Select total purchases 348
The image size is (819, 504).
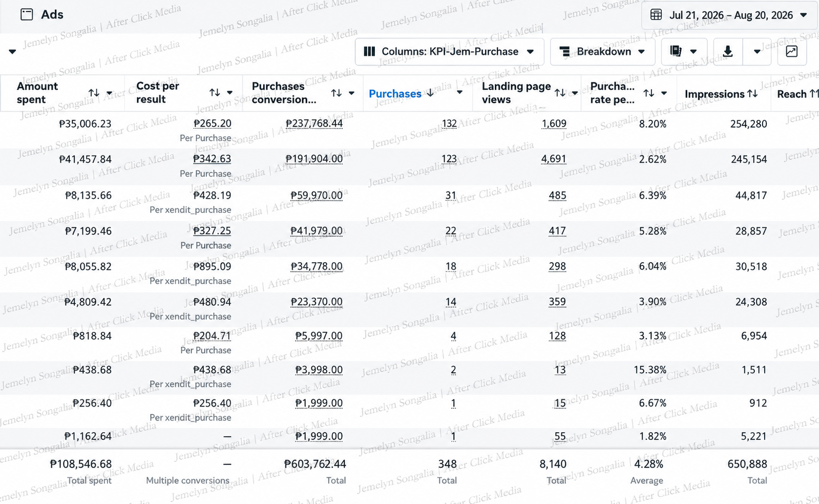(448, 464)
